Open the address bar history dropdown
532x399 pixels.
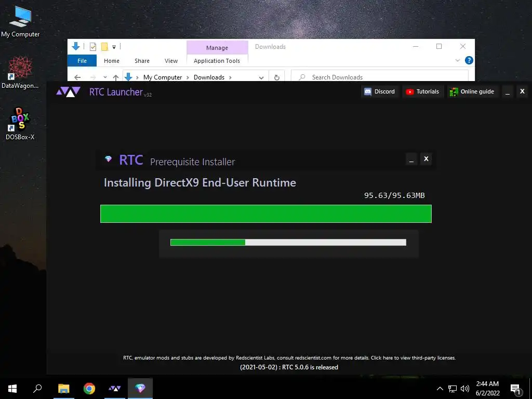(x=261, y=77)
